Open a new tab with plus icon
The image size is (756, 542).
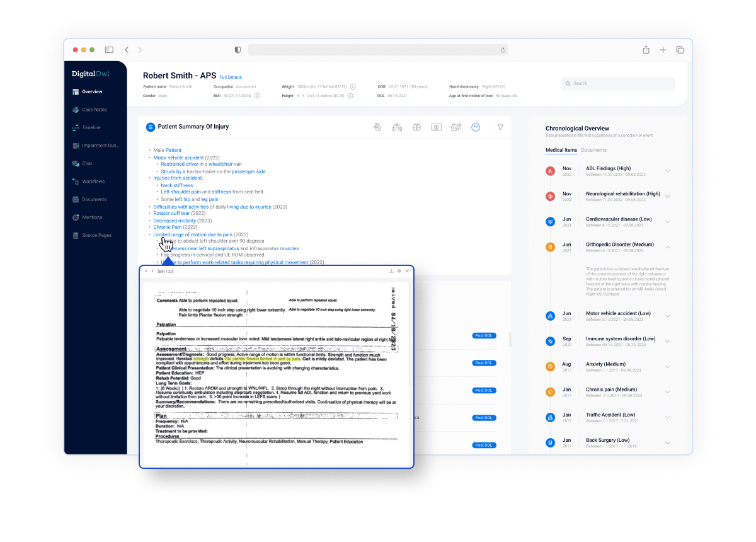coord(663,50)
